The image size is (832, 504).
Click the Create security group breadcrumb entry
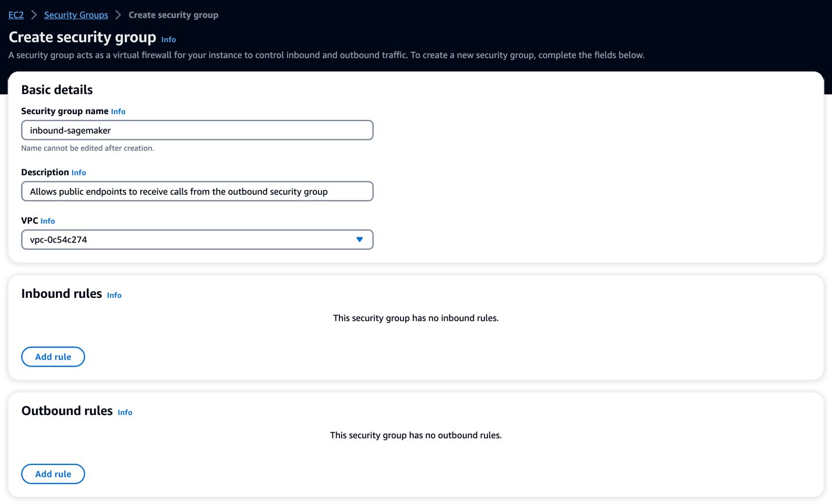pos(173,15)
